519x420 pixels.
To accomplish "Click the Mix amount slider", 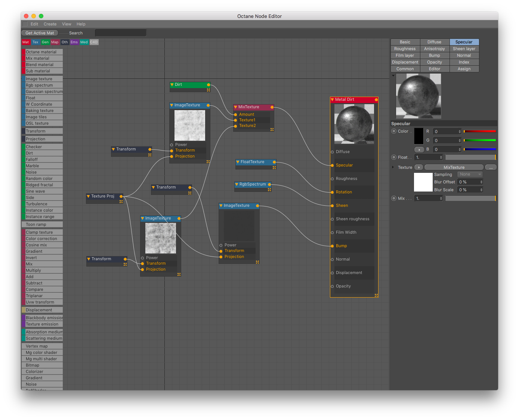I will tap(470, 198).
